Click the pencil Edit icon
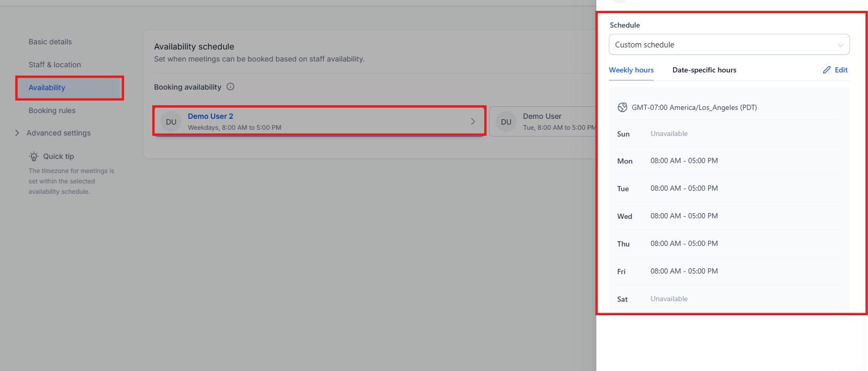 [x=827, y=70]
